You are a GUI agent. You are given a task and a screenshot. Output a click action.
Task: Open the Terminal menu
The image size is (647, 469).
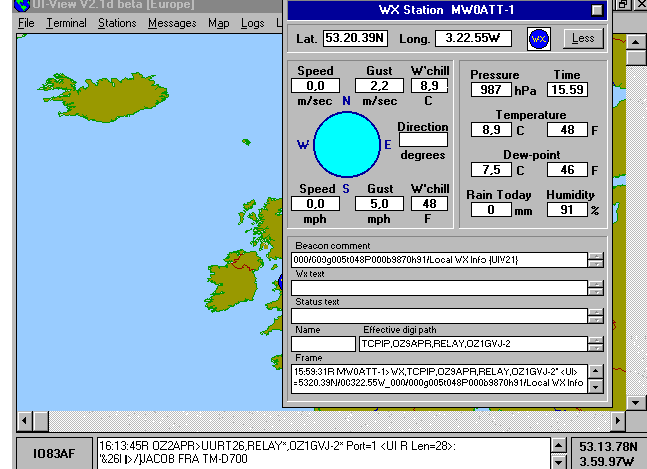[66, 23]
